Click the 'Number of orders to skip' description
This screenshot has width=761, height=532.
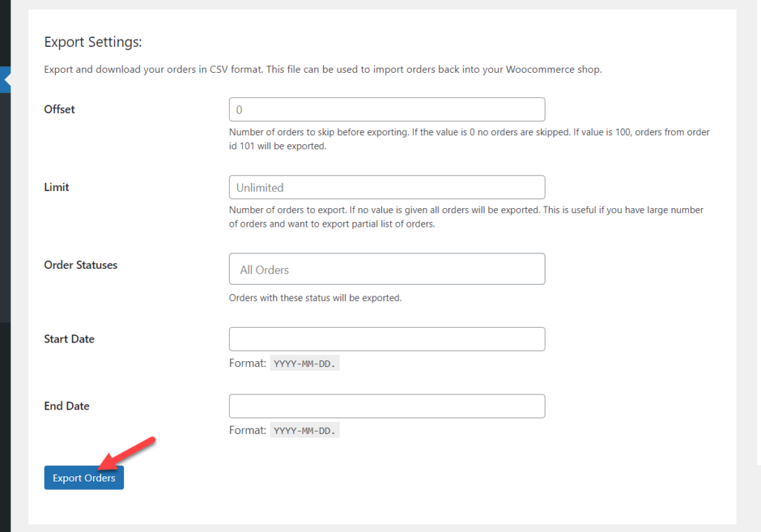coord(470,139)
